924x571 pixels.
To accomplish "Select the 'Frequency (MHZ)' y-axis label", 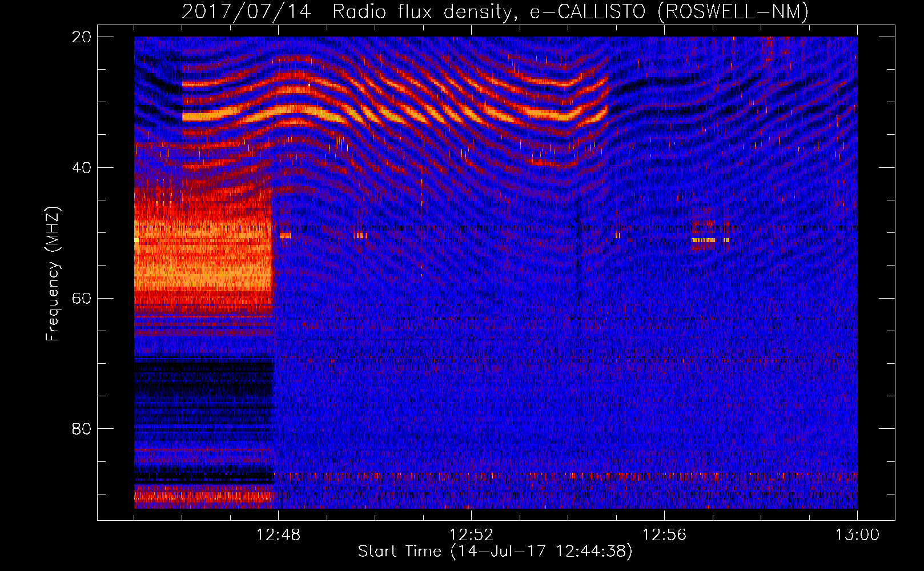I will click(x=52, y=274).
